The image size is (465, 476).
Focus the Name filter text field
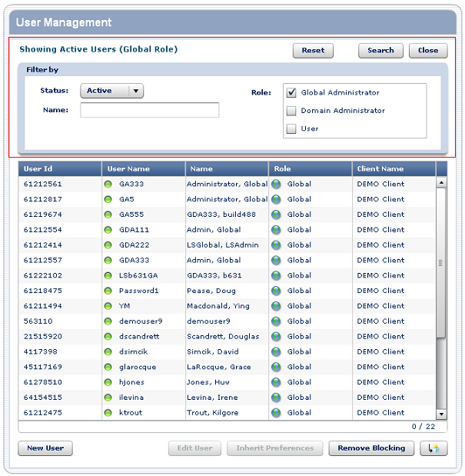[x=149, y=111]
